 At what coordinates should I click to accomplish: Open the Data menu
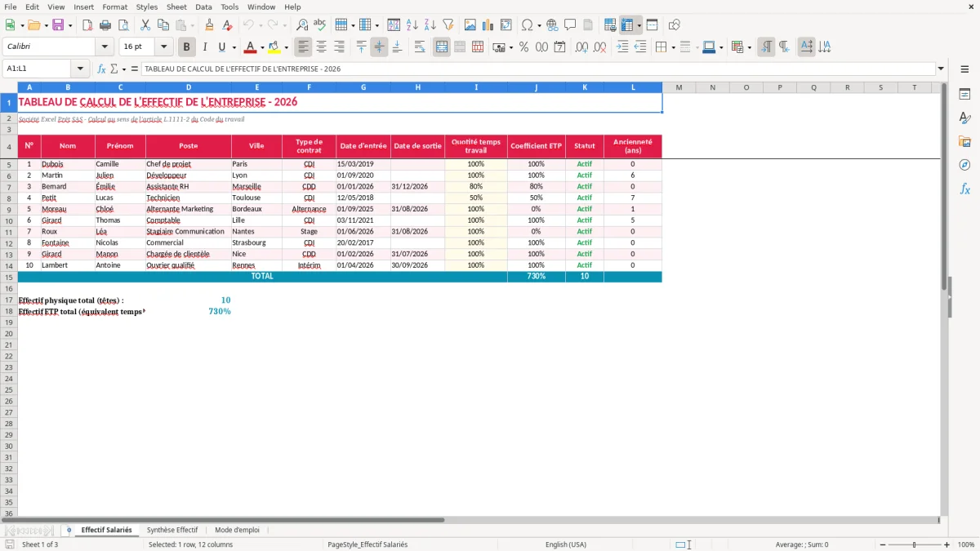(203, 7)
